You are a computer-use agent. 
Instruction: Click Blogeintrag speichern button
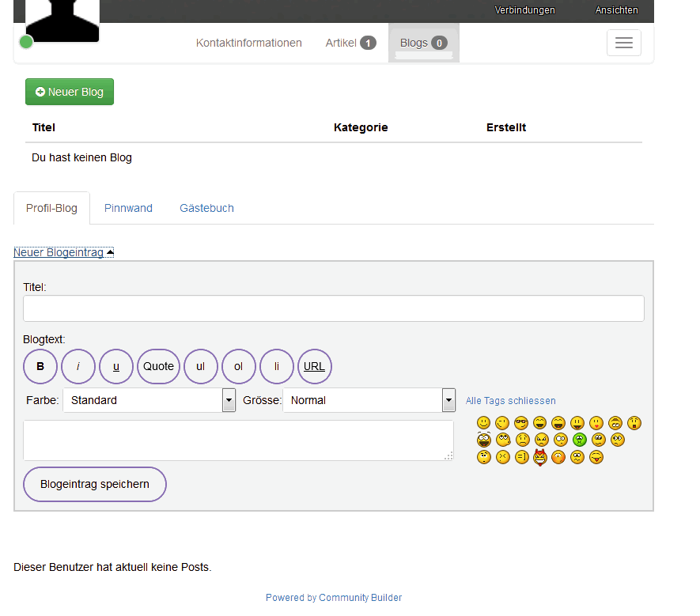click(x=95, y=484)
